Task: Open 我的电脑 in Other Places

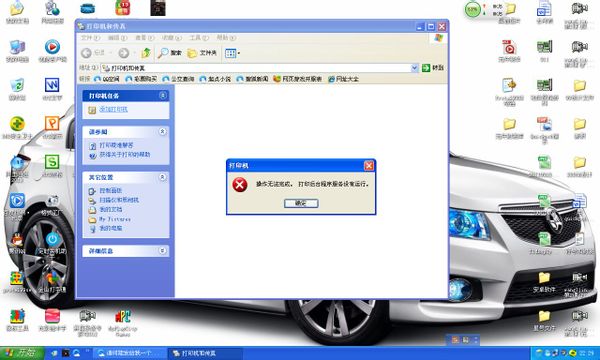Action: 111,228
